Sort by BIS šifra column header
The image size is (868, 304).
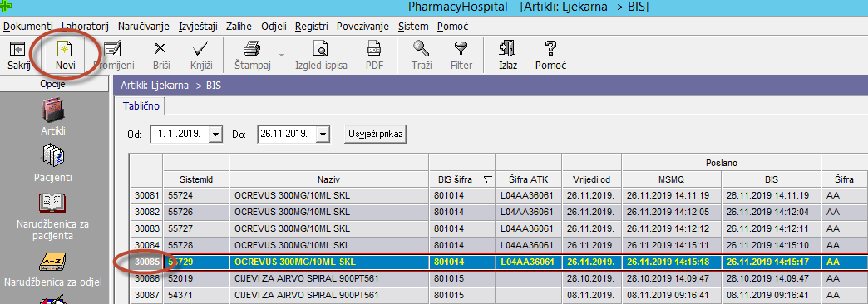coord(462,179)
